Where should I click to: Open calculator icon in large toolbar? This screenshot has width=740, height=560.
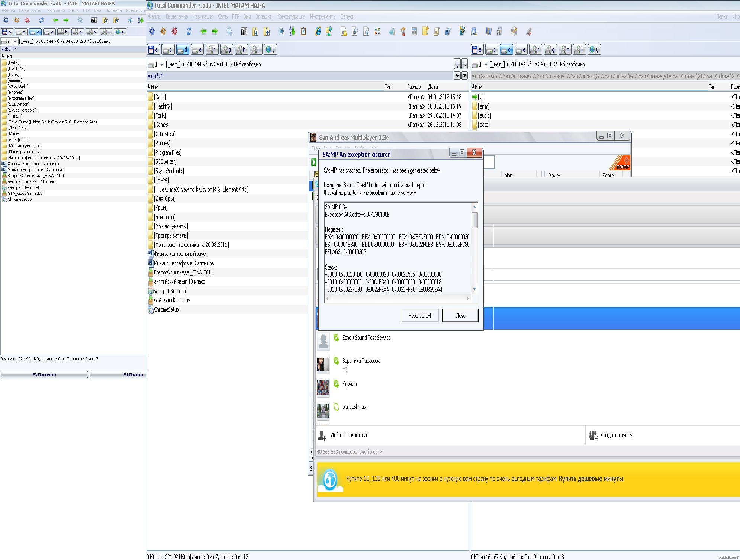[x=414, y=32]
